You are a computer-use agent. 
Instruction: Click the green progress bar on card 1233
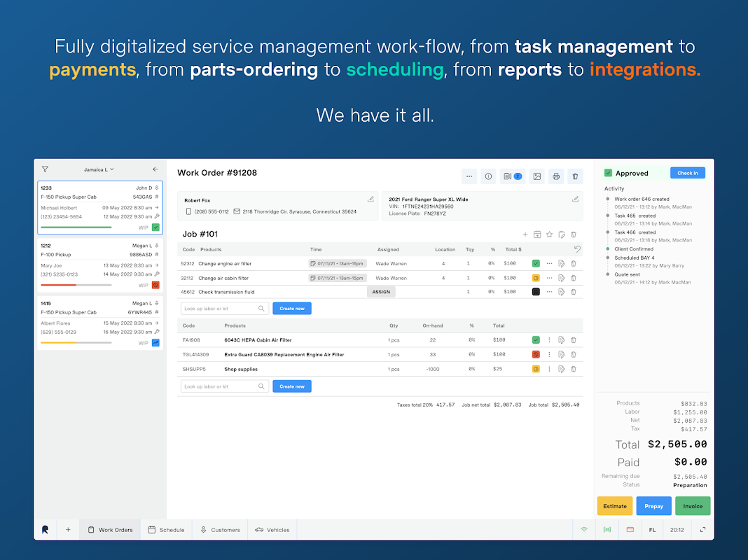tap(76, 227)
